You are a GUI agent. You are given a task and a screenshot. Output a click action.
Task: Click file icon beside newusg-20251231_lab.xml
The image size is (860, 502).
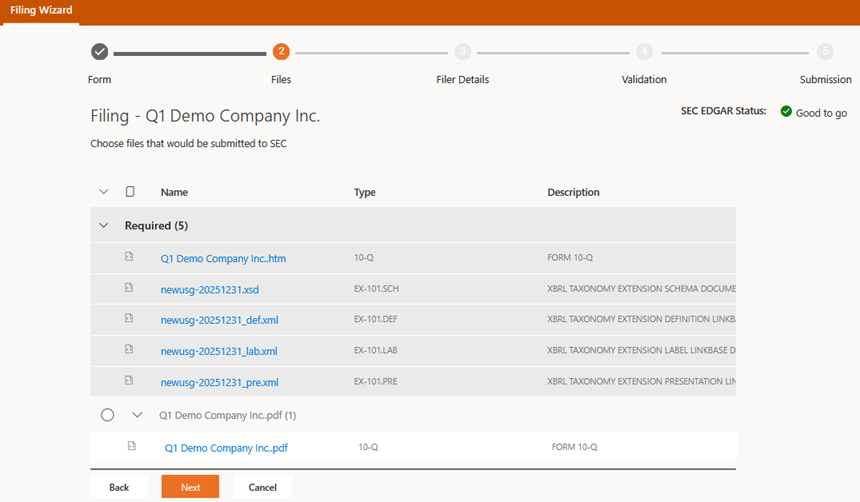pyautogui.click(x=129, y=349)
